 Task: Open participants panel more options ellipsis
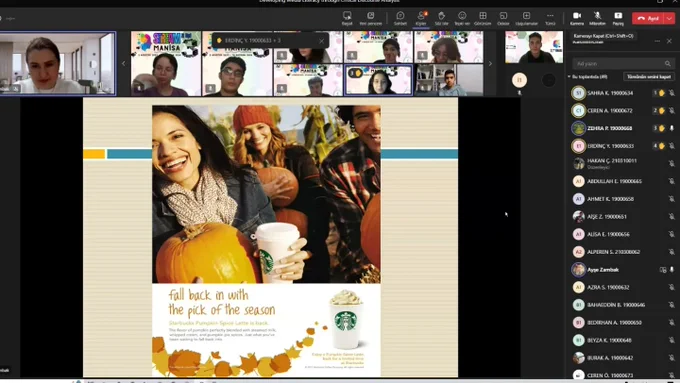[x=657, y=41]
